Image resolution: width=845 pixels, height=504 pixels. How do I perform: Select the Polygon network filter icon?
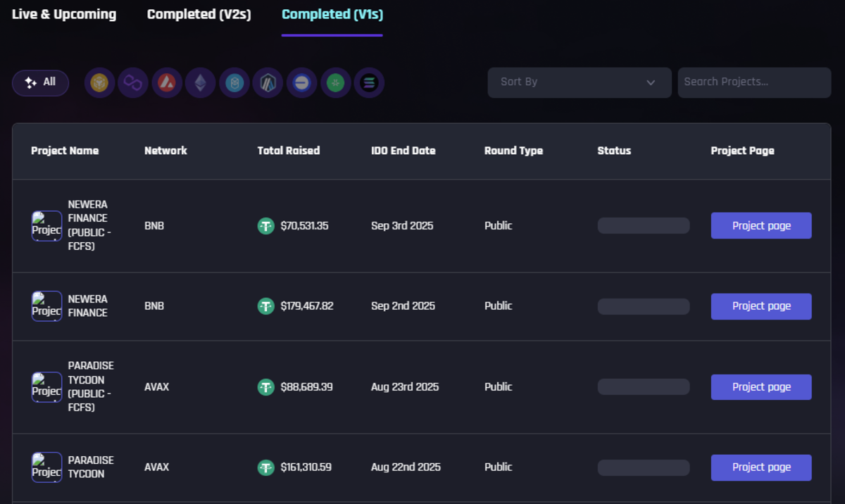coord(132,82)
